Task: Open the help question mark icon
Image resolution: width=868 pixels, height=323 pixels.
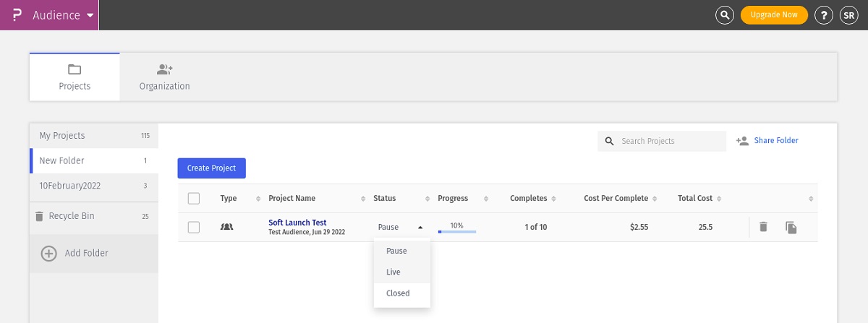Action: [823, 15]
